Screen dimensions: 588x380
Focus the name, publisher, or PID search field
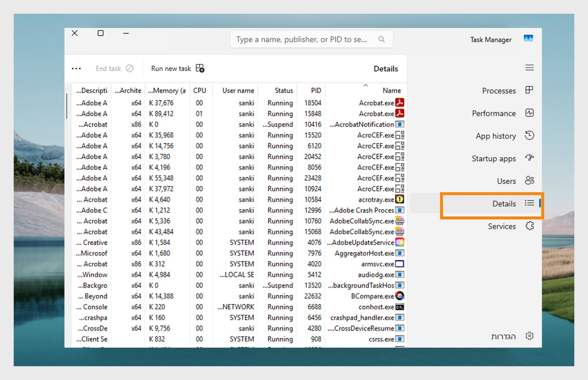coord(302,40)
